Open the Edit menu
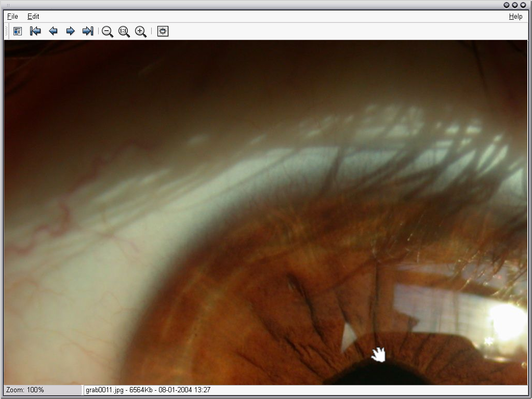 (x=33, y=16)
